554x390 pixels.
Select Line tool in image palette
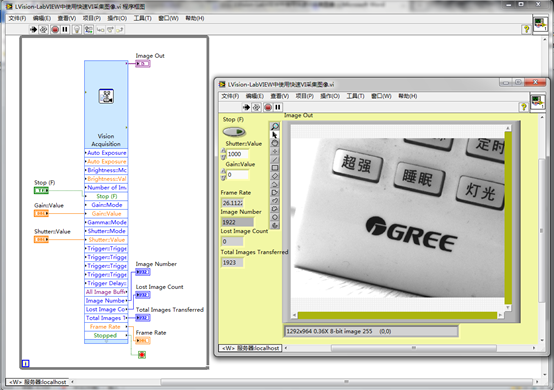(275, 160)
